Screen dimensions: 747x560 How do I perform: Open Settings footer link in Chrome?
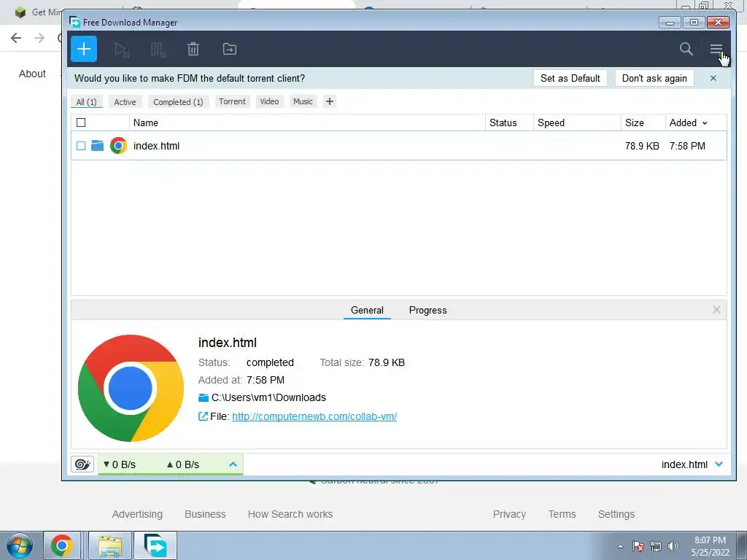[616, 514]
